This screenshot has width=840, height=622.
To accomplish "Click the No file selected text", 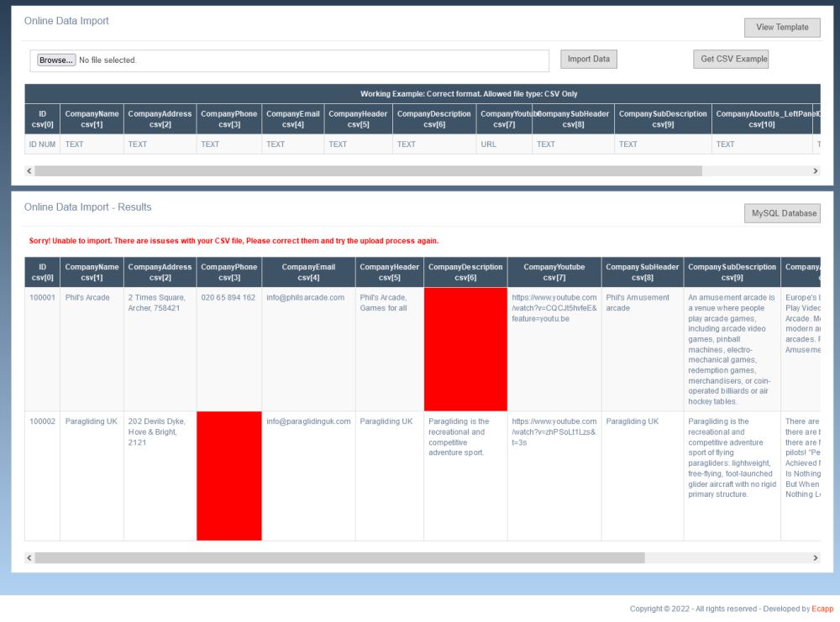I will click(x=108, y=60).
